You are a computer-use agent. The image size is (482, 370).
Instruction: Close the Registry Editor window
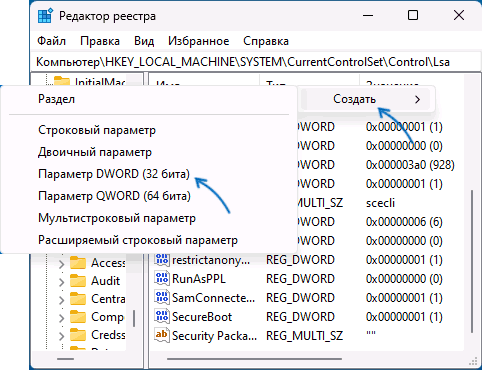[x=459, y=15]
